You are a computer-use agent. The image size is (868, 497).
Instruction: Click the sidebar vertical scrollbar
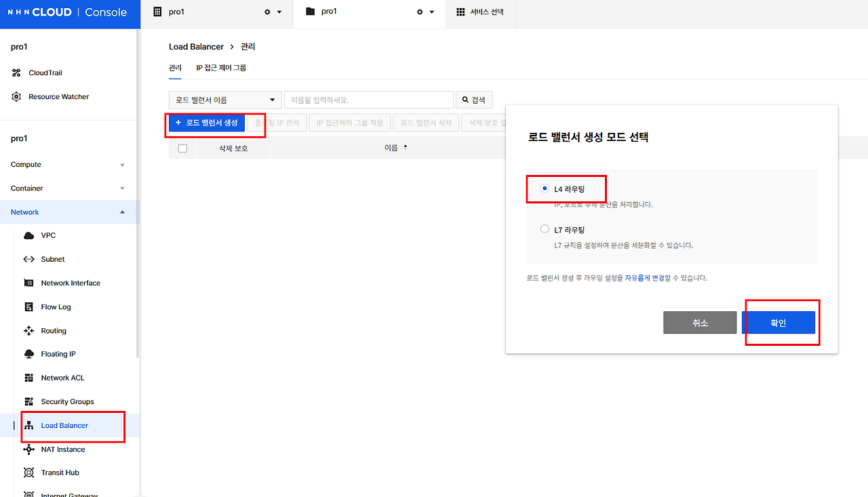[138, 193]
